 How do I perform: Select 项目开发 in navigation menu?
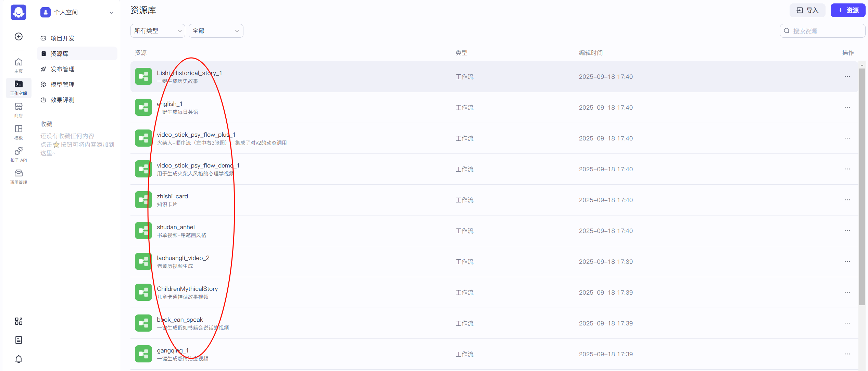(62, 38)
